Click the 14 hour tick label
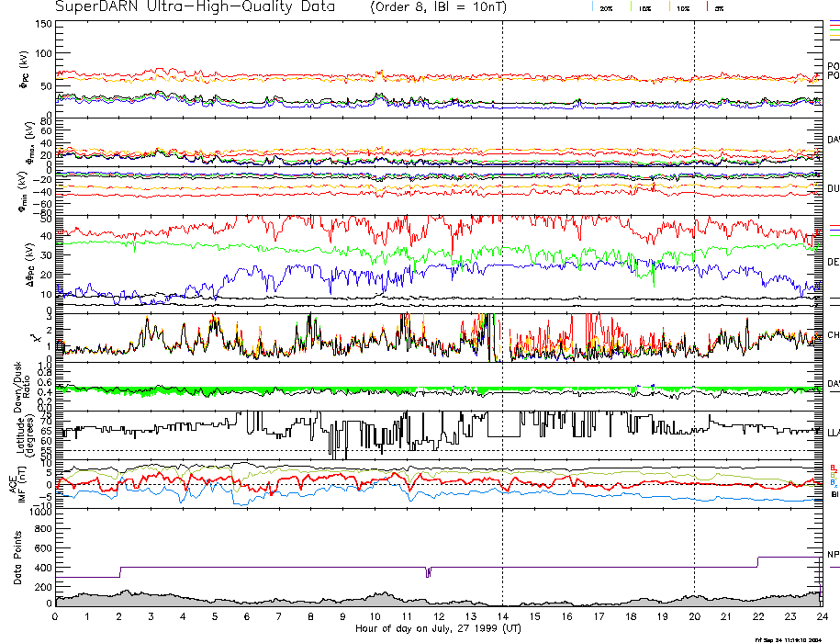This screenshot has width=840, height=643. pos(502,620)
